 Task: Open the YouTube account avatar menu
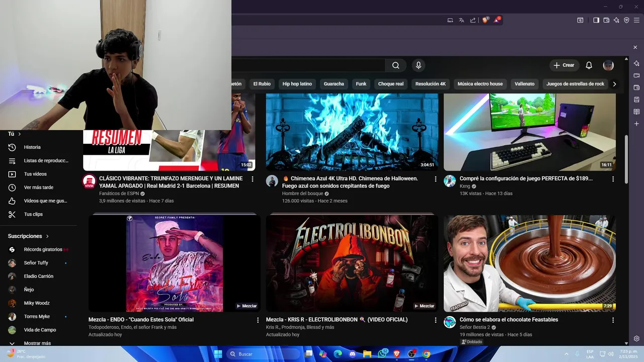click(x=608, y=65)
